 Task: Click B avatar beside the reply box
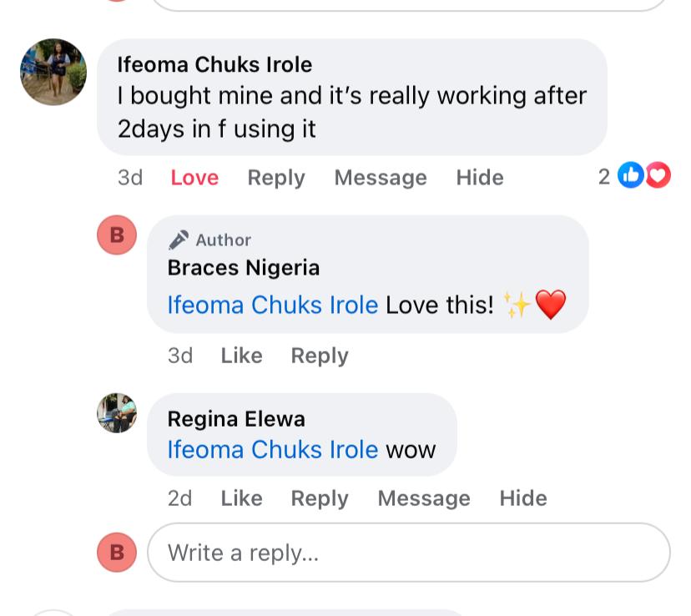[x=117, y=552]
